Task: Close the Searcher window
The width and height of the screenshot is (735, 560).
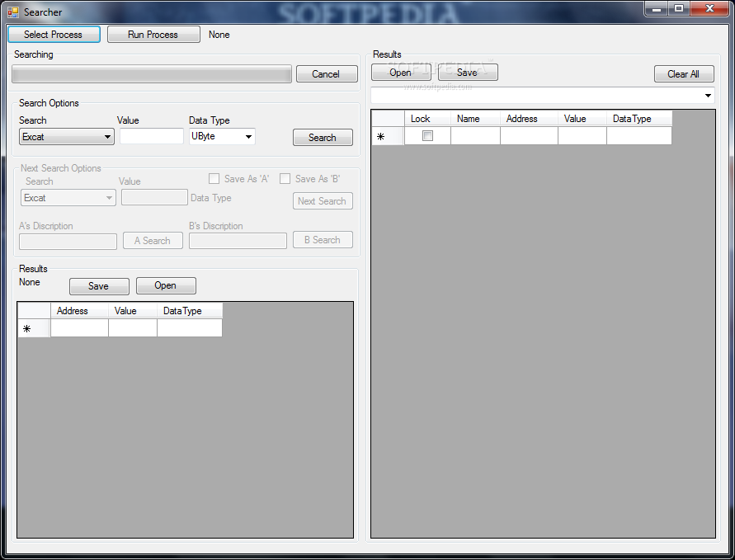Action: (709, 8)
